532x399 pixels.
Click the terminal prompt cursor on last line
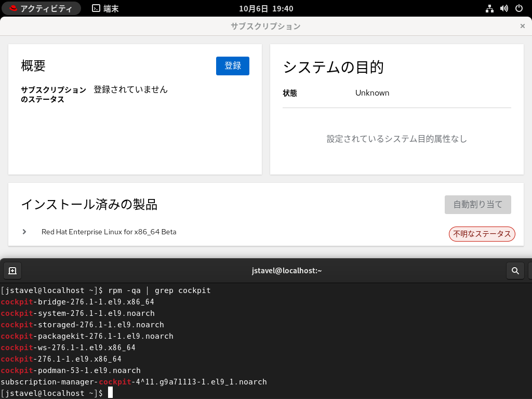[x=110, y=393]
